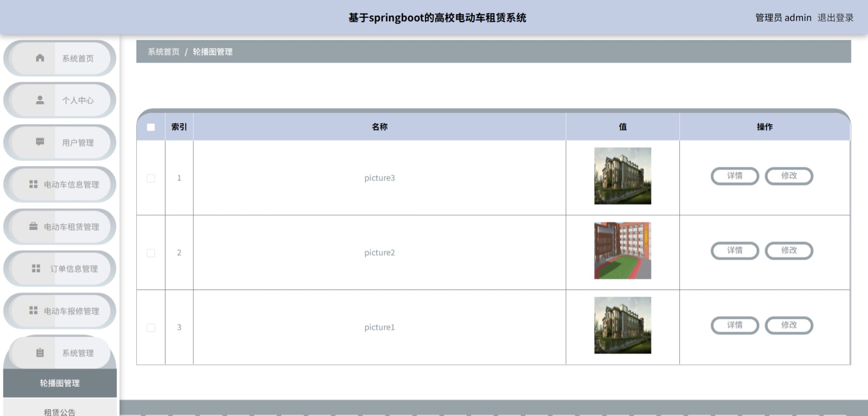Open the picture2 playground thumbnail
This screenshot has height=416, width=868.
click(622, 250)
